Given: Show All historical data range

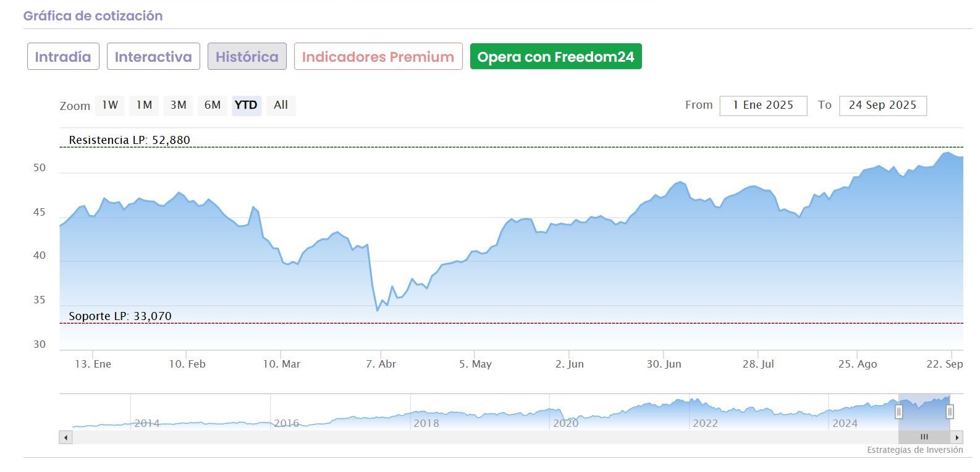Looking at the screenshot, I should [x=281, y=105].
